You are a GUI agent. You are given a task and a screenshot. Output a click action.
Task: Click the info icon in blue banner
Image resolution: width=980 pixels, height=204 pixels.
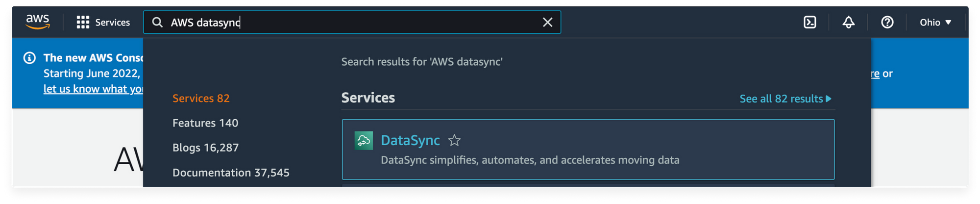pos(29,58)
